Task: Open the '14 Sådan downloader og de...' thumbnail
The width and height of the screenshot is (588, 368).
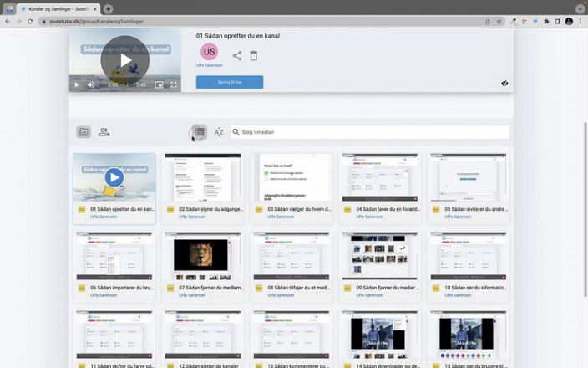Action: [380, 335]
